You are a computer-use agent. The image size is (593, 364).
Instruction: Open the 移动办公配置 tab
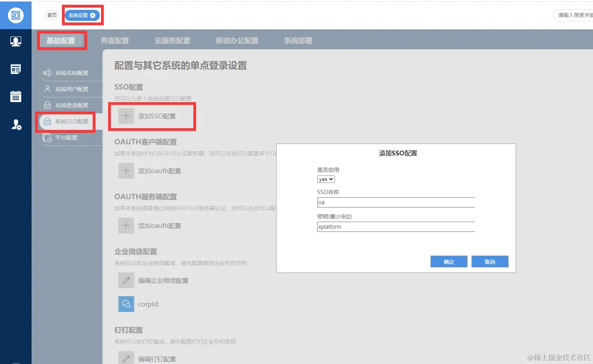pos(237,41)
